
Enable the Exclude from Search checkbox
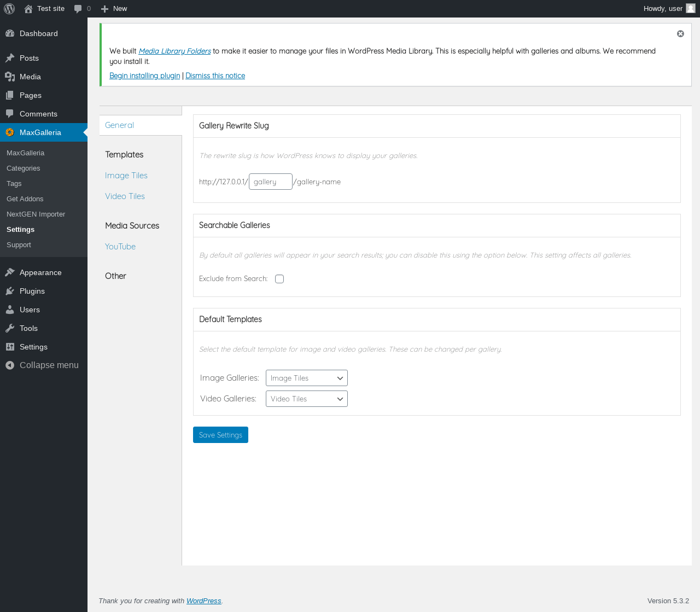tap(279, 279)
